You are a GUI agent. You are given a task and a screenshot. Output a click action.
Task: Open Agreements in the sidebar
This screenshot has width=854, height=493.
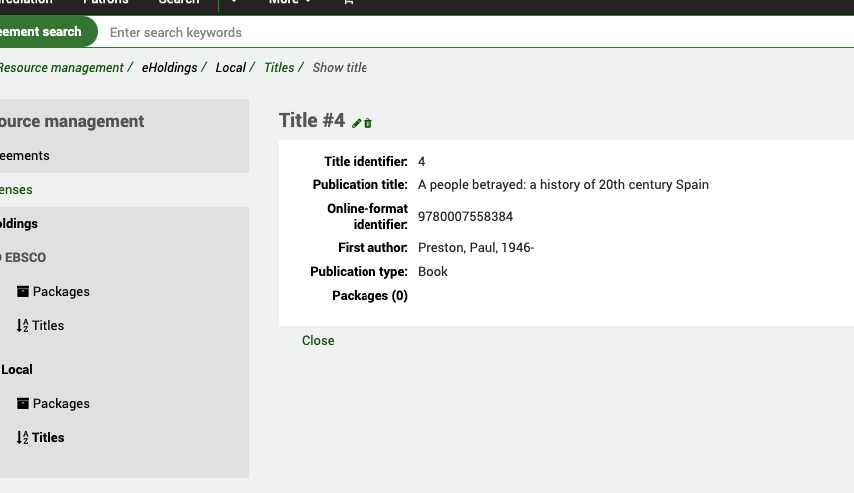[25, 156]
